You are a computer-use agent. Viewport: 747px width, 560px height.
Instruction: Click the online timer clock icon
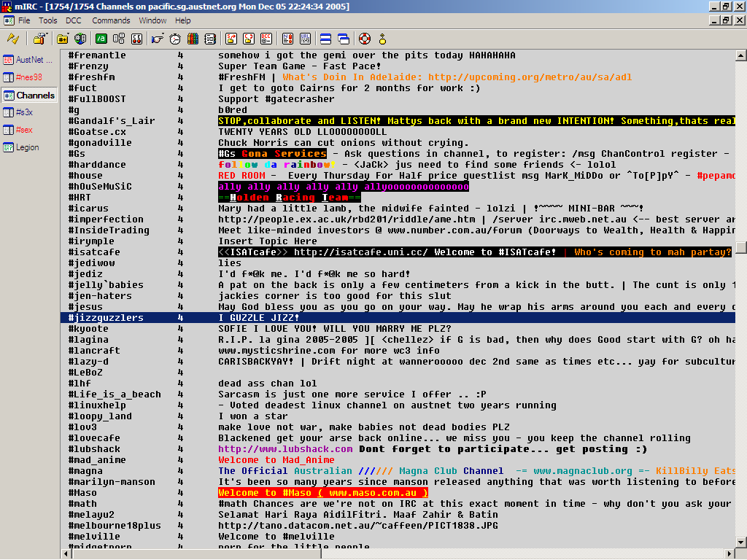click(x=175, y=39)
